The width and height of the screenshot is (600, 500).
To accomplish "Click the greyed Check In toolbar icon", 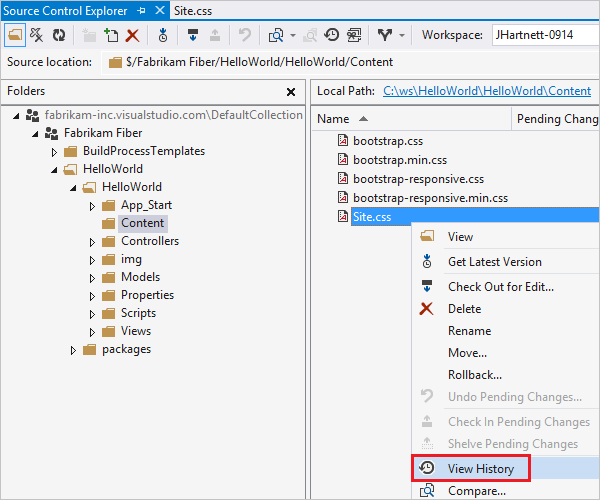I will [x=215, y=35].
